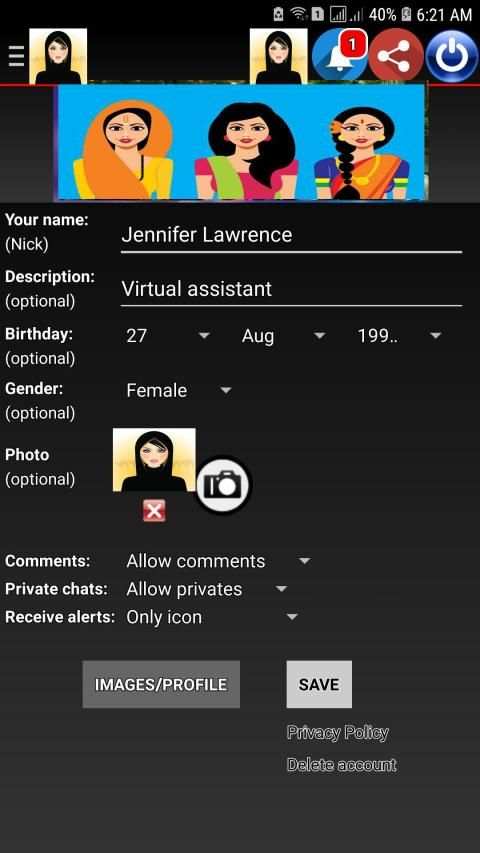Tap the 'Birthday:' label
The image size is (480, 853).
coord(39,334)
